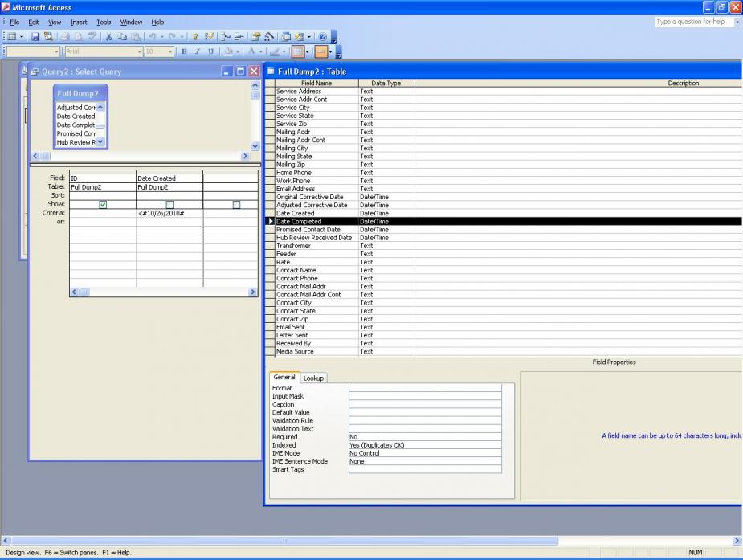Switch to the Lookup tab
Screen dimensions: 743x560
coord(313,378)
